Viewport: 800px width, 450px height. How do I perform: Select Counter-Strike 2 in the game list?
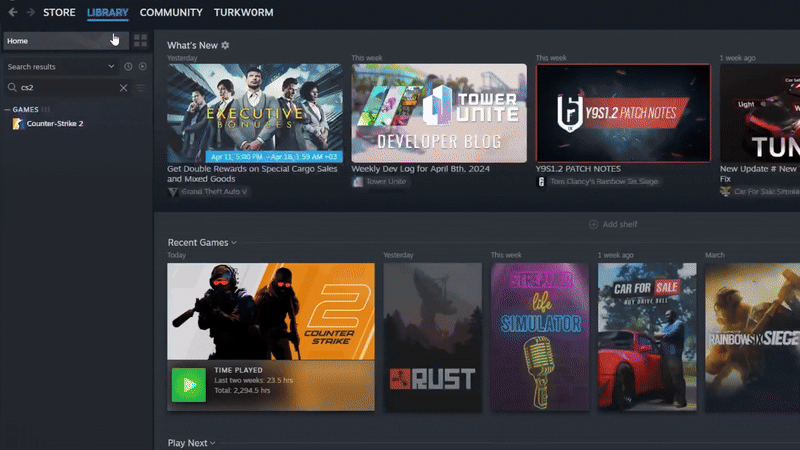click(55, 123)
